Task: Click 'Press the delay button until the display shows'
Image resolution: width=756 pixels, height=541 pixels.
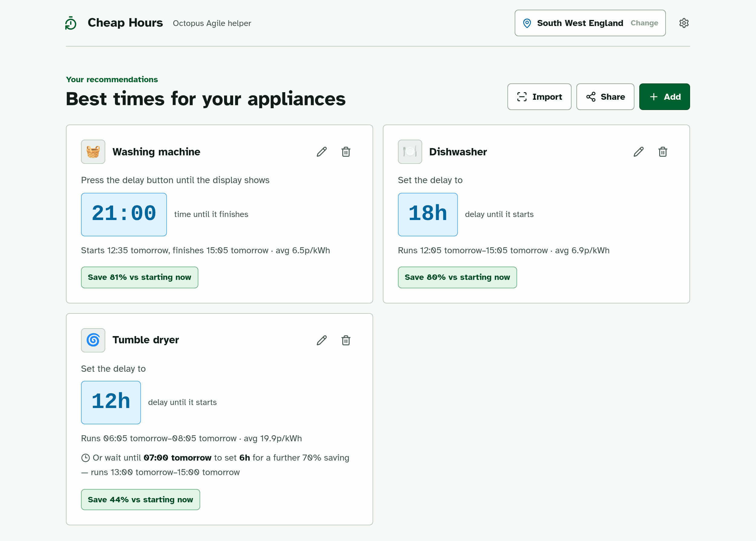Action: point(175,180)
